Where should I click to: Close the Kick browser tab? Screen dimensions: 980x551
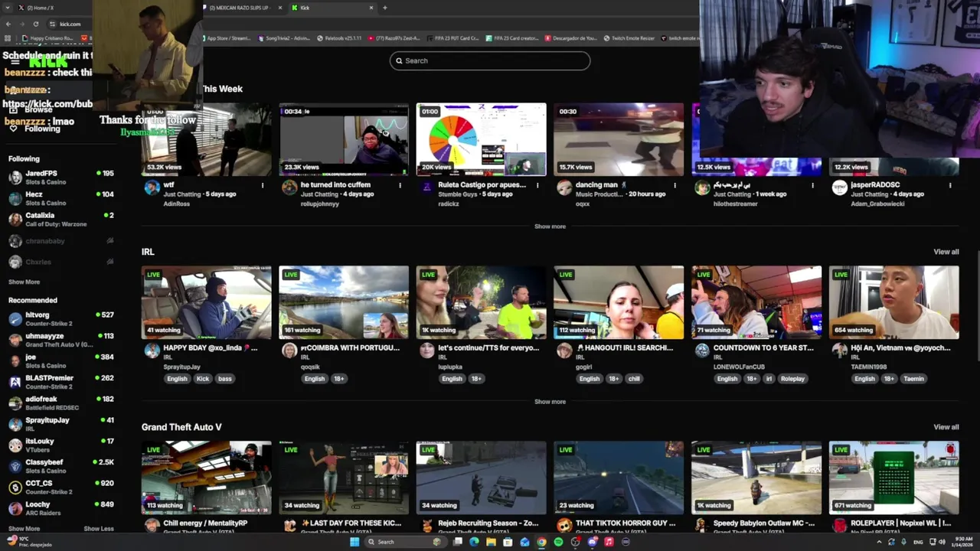pos(371,8)
